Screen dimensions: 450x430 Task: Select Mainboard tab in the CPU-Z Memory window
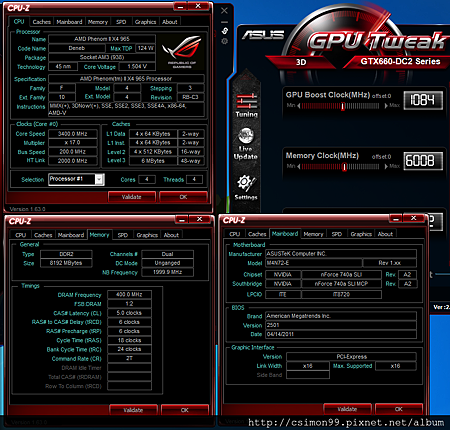pos(71,235)
